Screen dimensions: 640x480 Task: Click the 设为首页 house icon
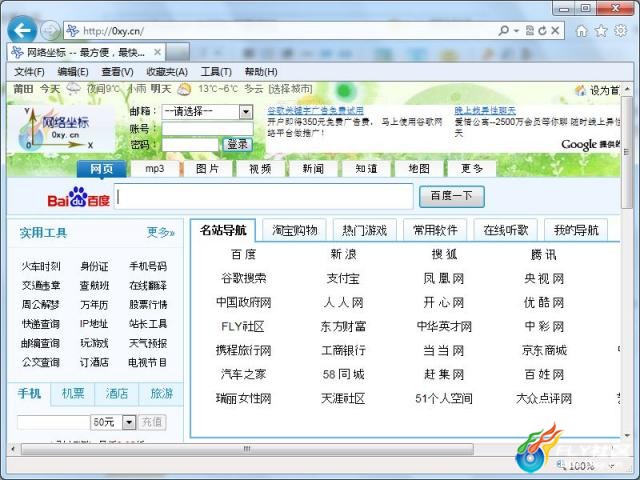[x=580, y=90]
